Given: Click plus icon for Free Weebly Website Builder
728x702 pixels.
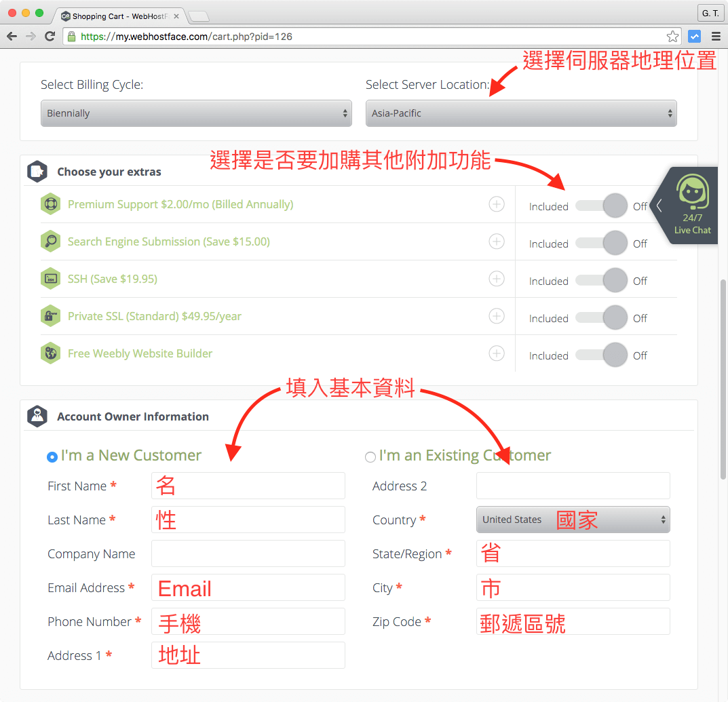Looking at the screenshot, I should pyautogui.click(x=497, y=353).
